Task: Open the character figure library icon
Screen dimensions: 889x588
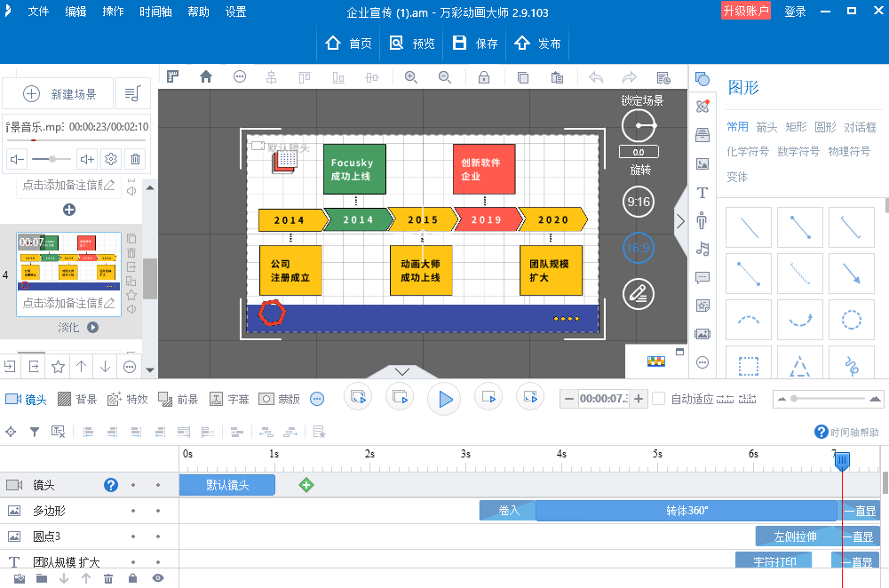Action: coord(702,220)
